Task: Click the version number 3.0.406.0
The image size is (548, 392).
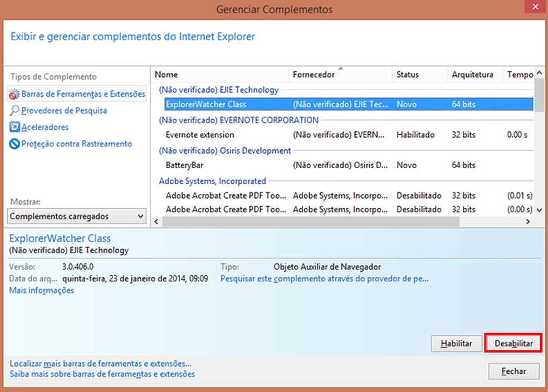Action: pyautogui.click(x=77, y=267)
